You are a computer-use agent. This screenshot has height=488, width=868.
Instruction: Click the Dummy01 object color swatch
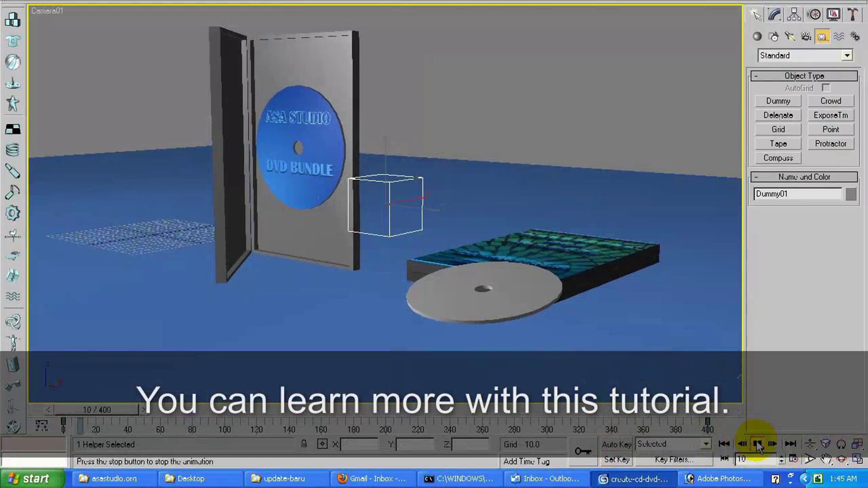(x=851, y=194)
